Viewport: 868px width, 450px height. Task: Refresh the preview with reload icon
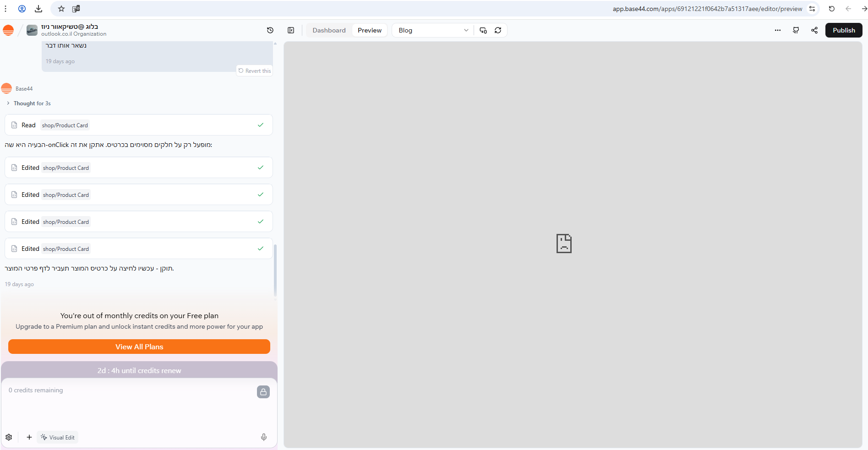(x=498, y=30)
